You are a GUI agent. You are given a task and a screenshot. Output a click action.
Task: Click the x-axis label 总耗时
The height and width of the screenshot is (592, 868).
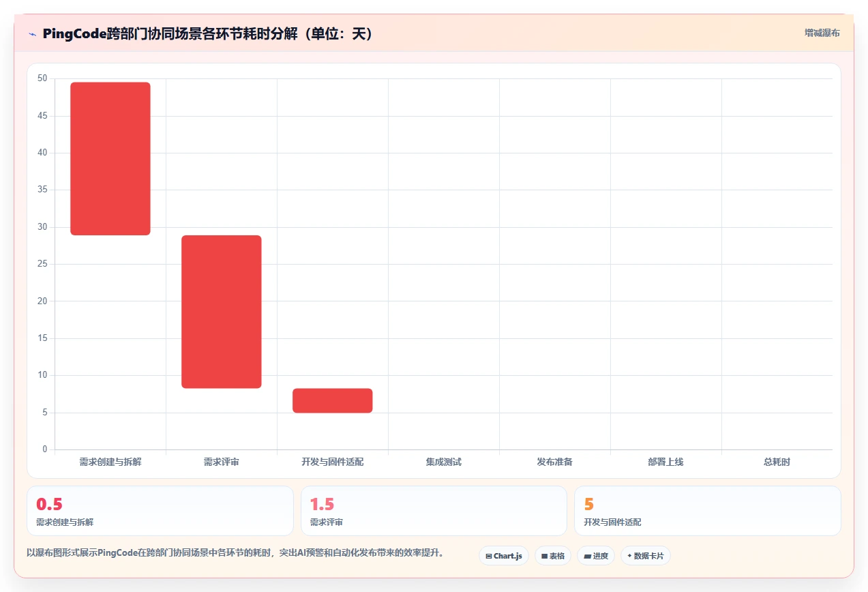point(777,462)
